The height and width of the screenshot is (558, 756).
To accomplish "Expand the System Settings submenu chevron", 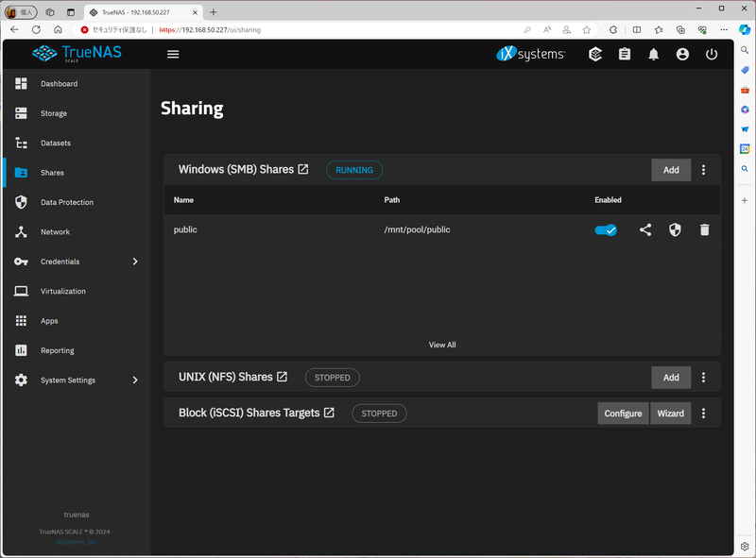I will [x=135, y=380].
